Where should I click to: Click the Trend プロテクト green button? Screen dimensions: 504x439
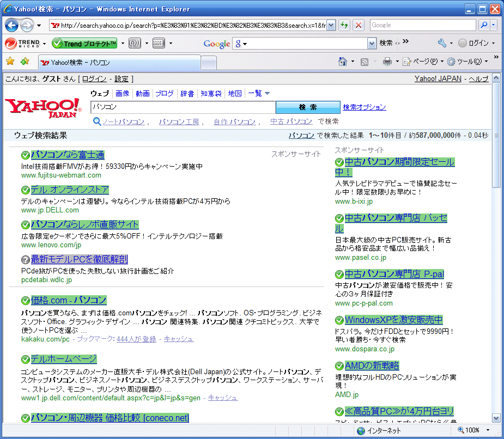84,43
